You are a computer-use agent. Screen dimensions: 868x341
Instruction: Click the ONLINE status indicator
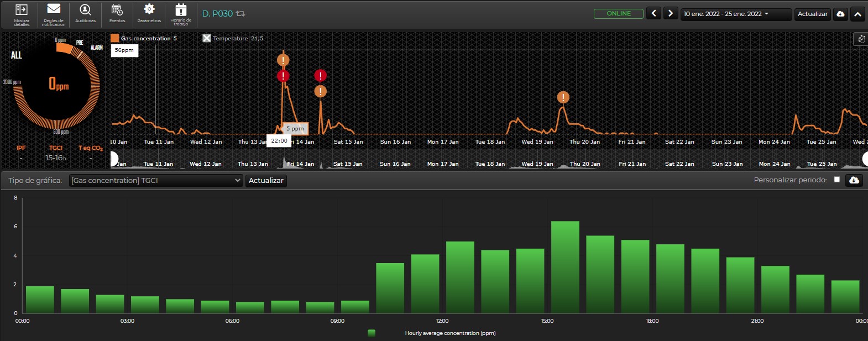click(x=619, y=14)
